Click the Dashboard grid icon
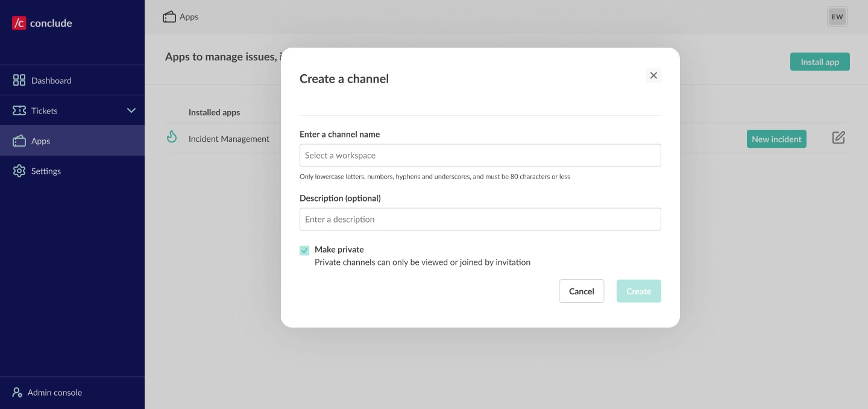This screenshot has width=868, height=409. 19,80
